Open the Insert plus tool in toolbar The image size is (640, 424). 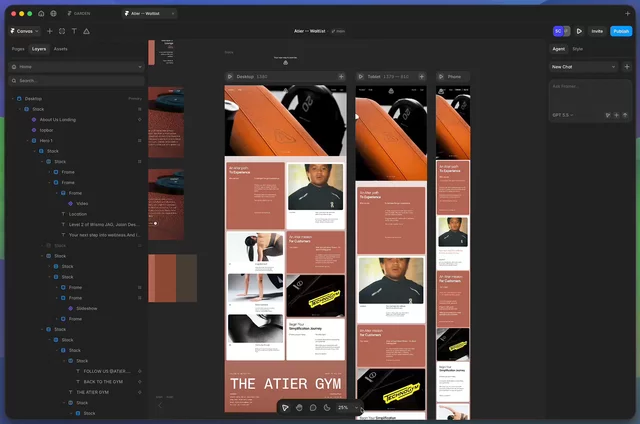[50, 31]
